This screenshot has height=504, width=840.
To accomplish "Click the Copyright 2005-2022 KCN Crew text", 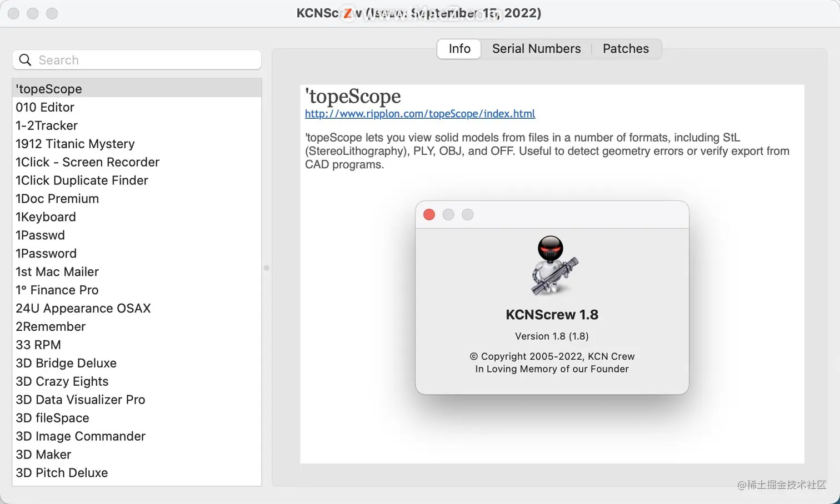I will coord(552,356).
